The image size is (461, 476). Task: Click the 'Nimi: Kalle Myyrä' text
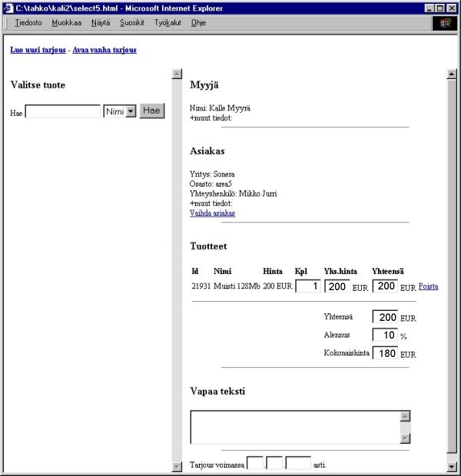click(x=220, y=108)
